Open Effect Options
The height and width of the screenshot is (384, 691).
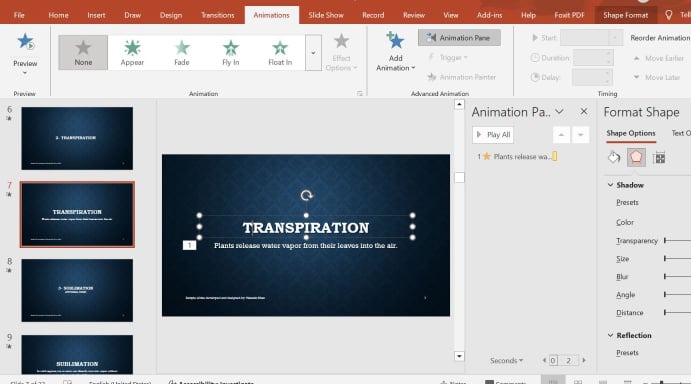click(341, 52)
